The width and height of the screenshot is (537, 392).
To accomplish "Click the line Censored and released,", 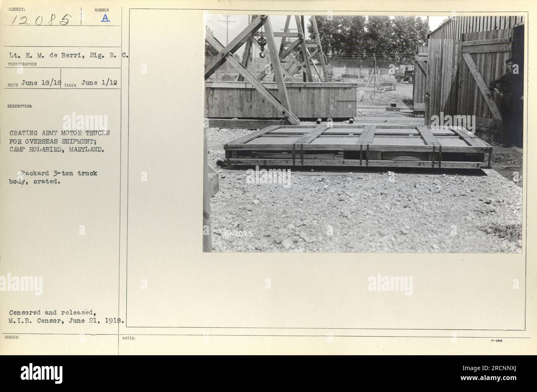I will (52, 313).
